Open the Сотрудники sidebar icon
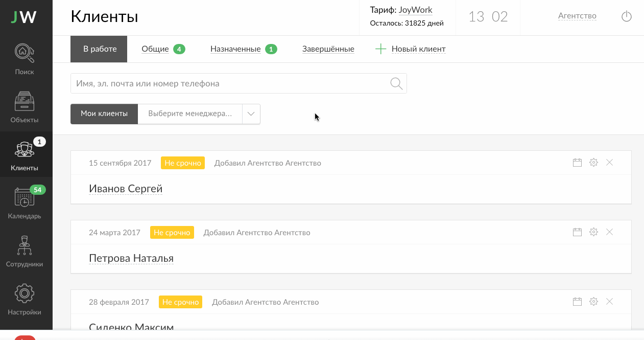 pos(25,251)
